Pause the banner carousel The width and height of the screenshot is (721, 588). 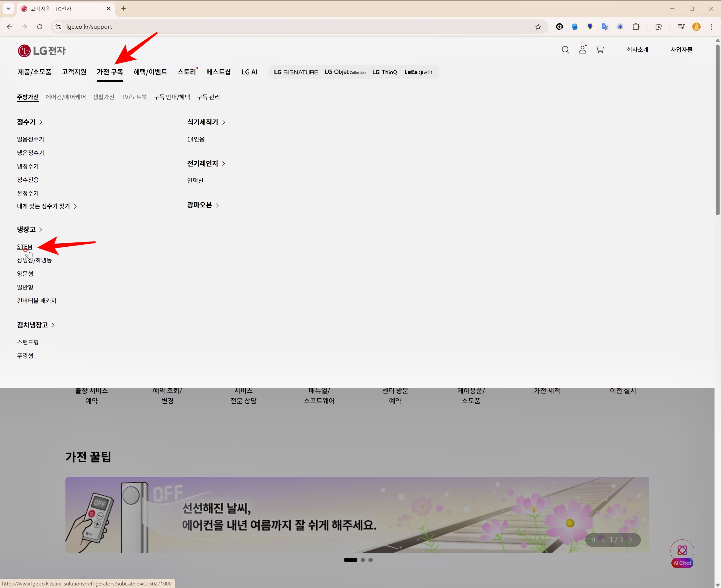[593, 540]
